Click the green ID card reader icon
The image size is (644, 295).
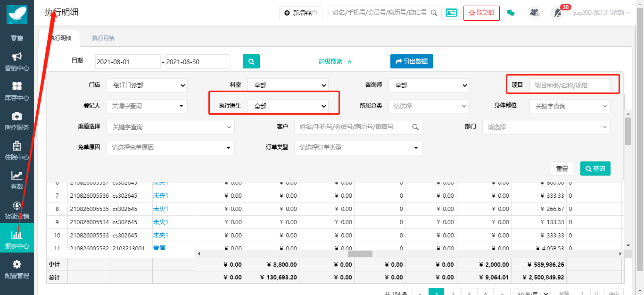[x=451, y=13]
